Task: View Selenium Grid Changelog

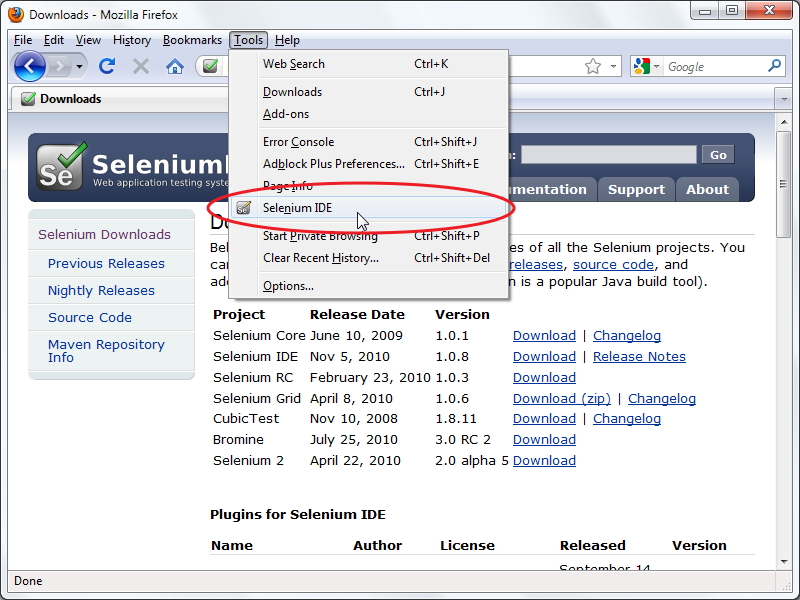Action: 662,398
